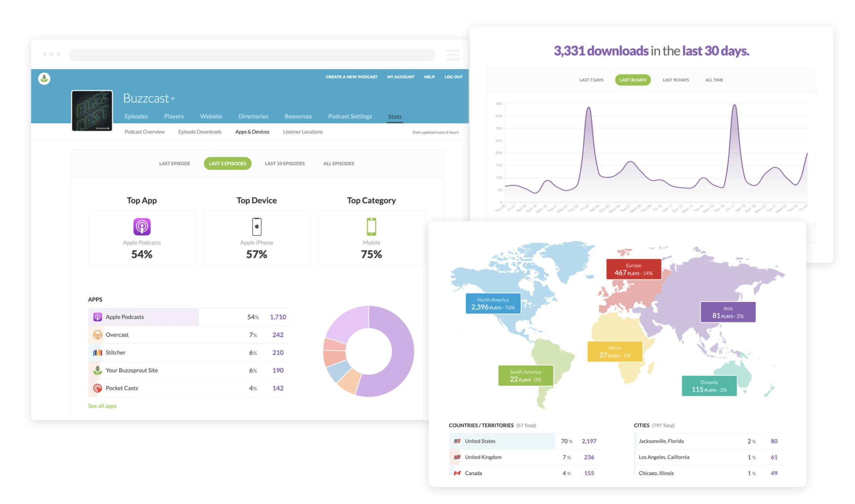Click CREATE A NEW PODCAST
This screenshot has height=504, width=855.
351,77
